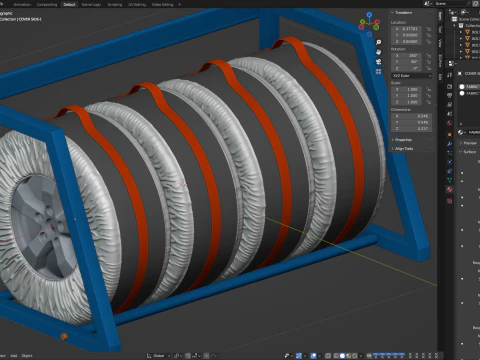Lock the Rotation Y value

coord(428,62)
